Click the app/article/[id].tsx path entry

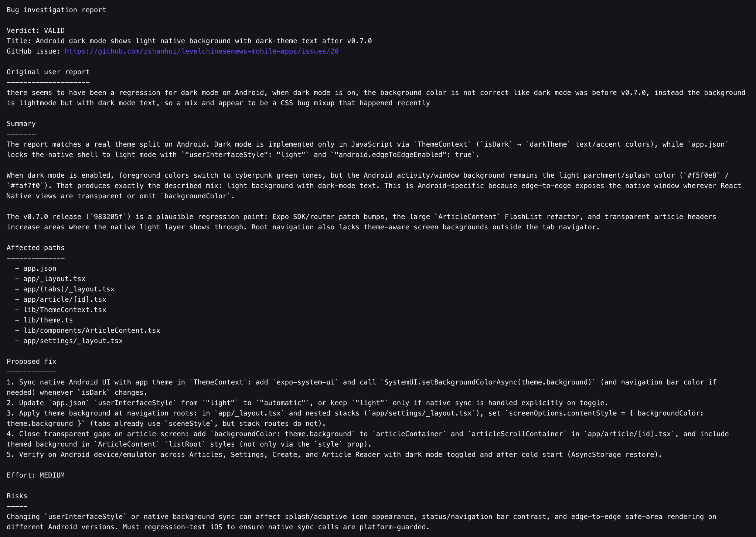click(65, 300)
